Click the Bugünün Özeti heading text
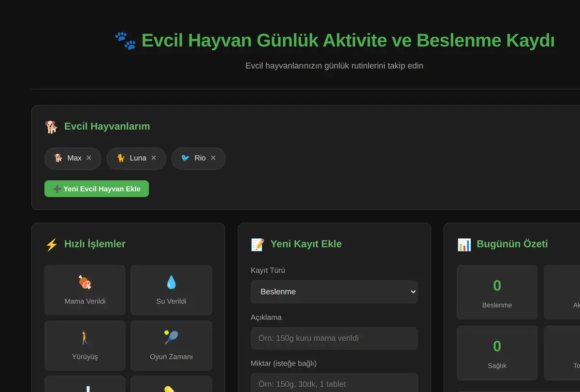This screenshot has width=580, height=392. pos(512,244)
